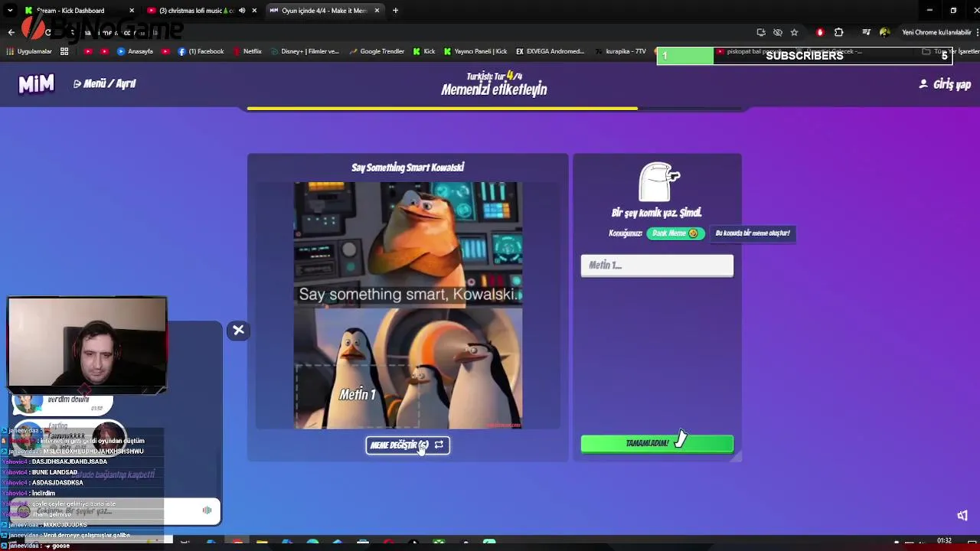
Task: Close the Kick Dashboard tab
Action: tap(132, 11)
